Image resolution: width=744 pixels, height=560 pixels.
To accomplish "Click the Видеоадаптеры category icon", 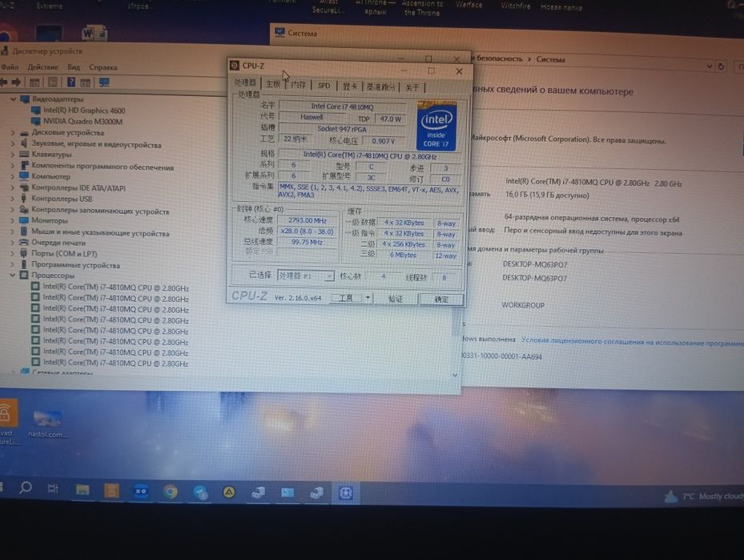I will click(x=25, y=99).
